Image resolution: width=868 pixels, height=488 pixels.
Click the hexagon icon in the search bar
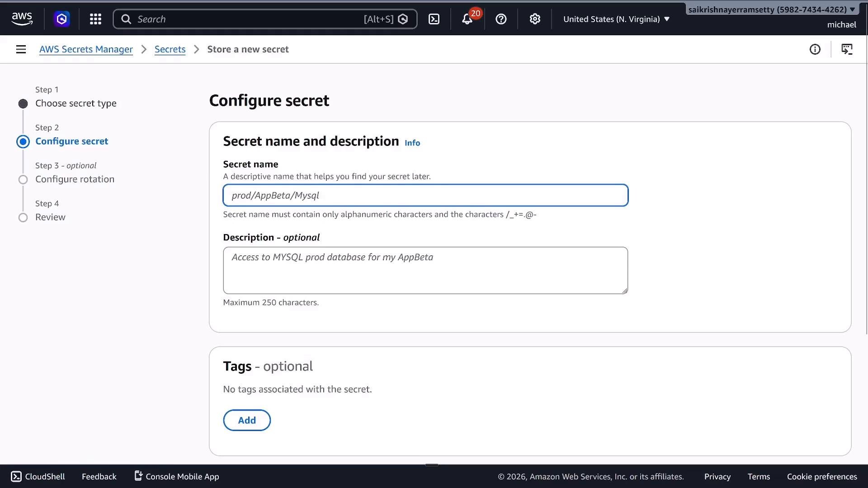click(403, 19)
